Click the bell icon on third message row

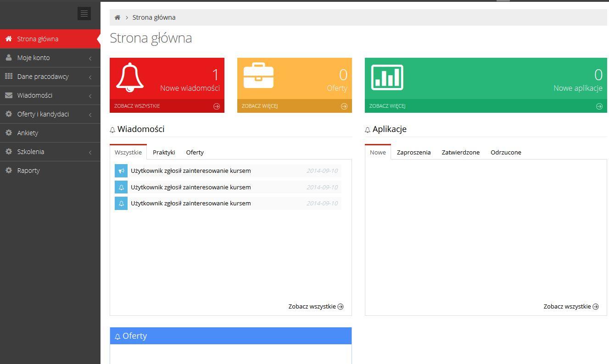121,204
